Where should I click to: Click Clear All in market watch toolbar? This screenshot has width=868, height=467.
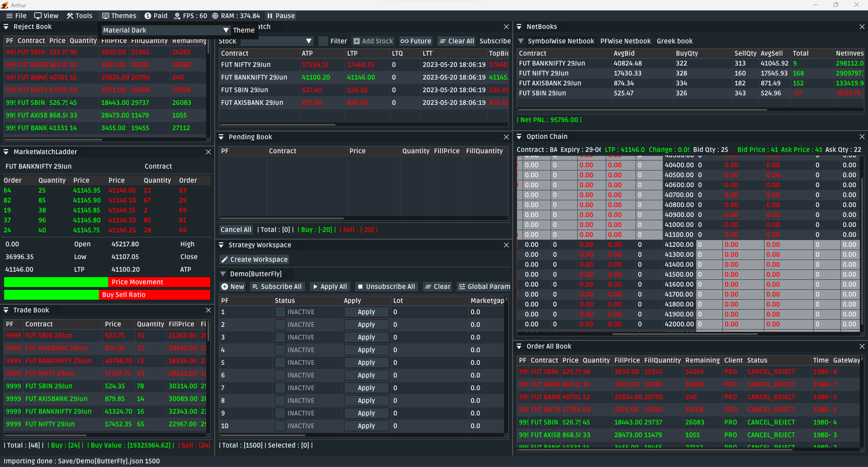tap(456, 41)
